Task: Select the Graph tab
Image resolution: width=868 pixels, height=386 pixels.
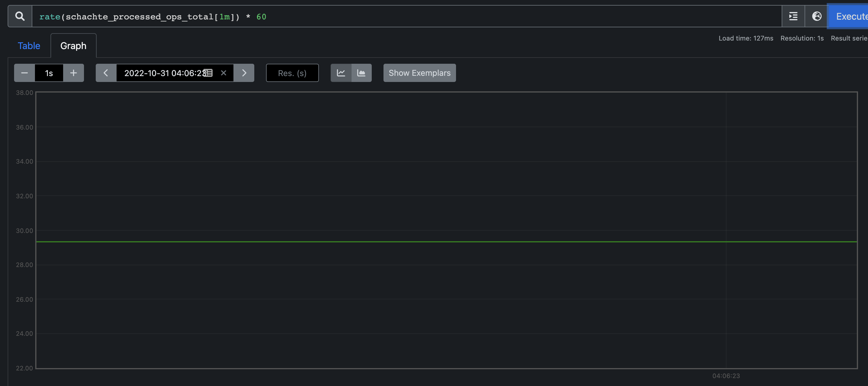Action: coord(73,46)
